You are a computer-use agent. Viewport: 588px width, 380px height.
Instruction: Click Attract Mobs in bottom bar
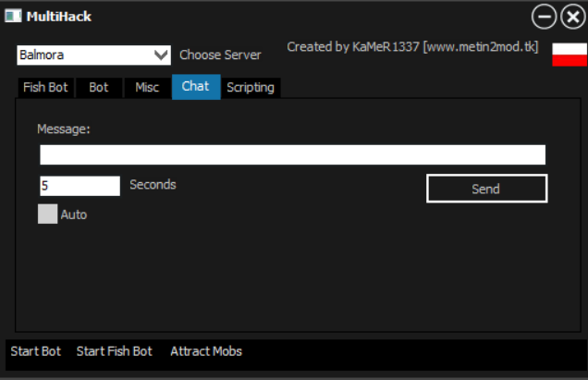click(x=206, y=351)
